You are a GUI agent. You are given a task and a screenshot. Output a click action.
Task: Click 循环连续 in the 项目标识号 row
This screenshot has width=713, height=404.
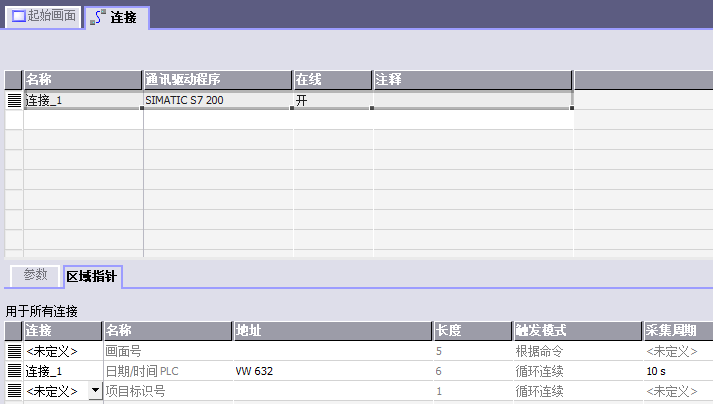click(578, 391)
